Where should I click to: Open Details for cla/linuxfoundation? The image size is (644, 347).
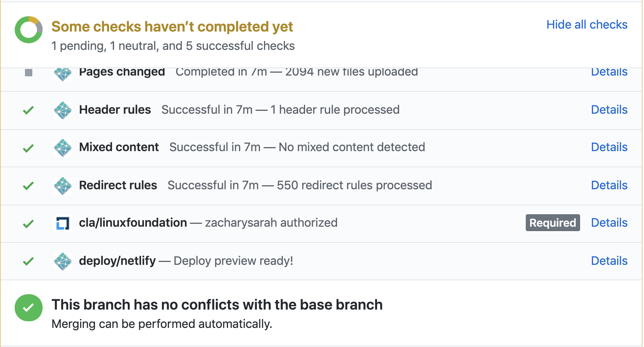point(609,223)
